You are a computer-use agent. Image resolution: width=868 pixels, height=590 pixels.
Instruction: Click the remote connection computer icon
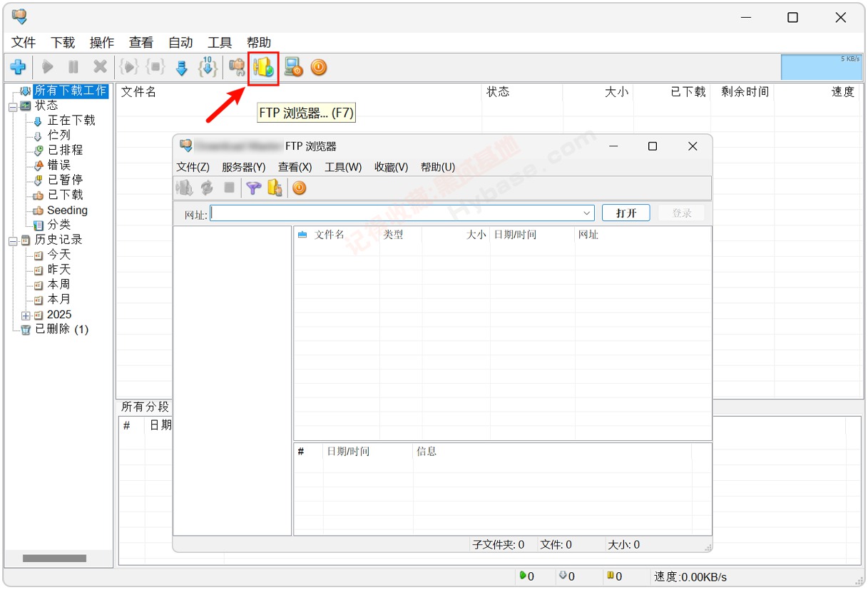point(291,67)
